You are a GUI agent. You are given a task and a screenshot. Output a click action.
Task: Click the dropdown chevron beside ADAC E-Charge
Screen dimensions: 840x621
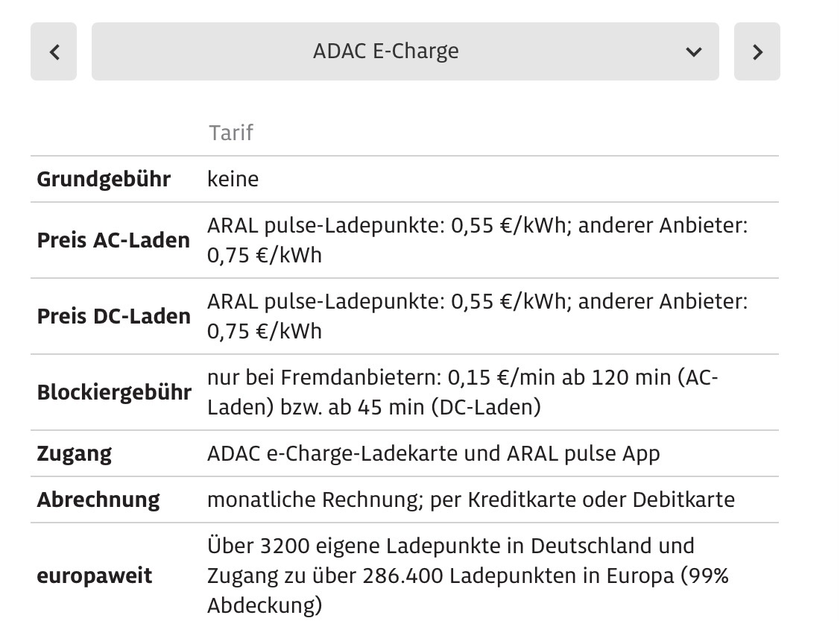click(x=693, y=51)
